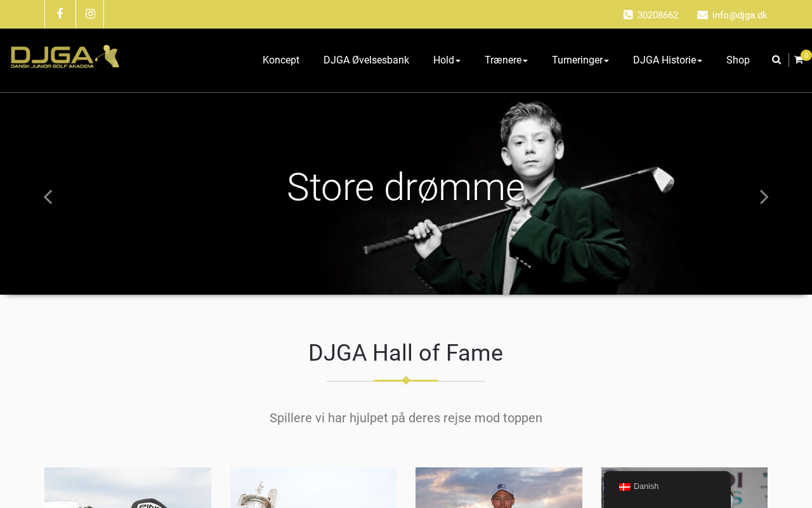This screenshot has height=508, width=812.
Task: Expand the Turneringer dropdown menu
Action: pos(580,60)
